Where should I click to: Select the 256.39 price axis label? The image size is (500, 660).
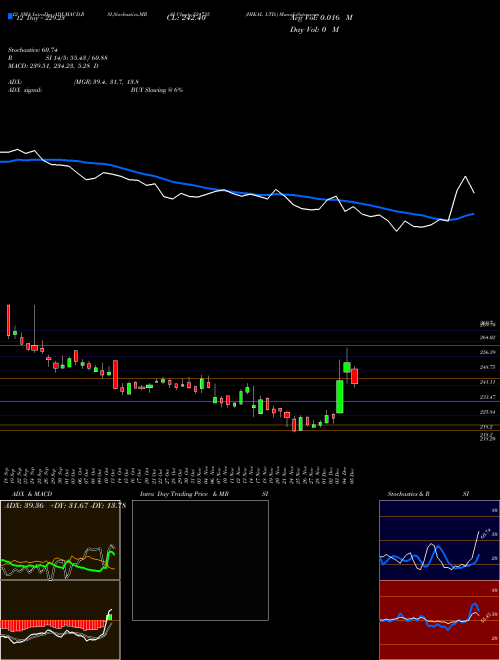tap(487, 352)
